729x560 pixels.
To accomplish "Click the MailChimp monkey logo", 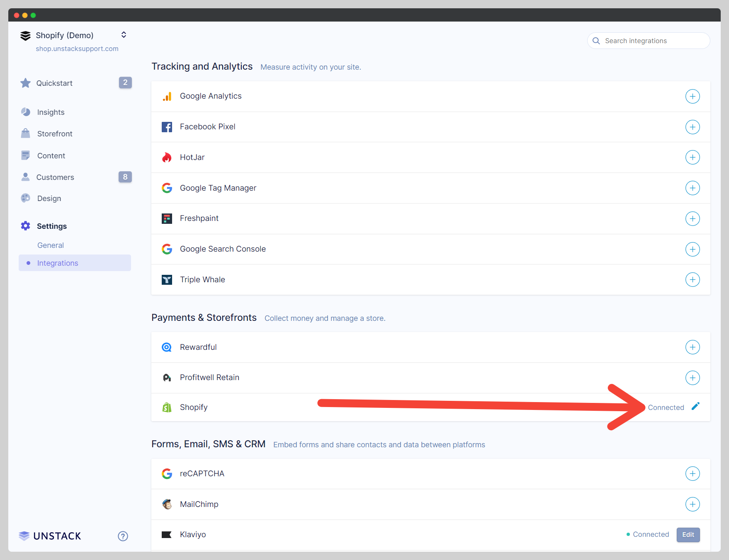I will pyautogui.click(x=167, y=504).
